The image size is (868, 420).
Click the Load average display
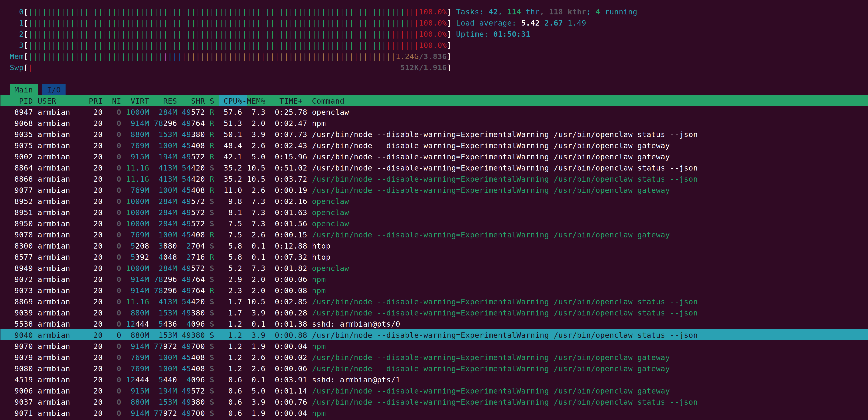[x=521, y=23]
